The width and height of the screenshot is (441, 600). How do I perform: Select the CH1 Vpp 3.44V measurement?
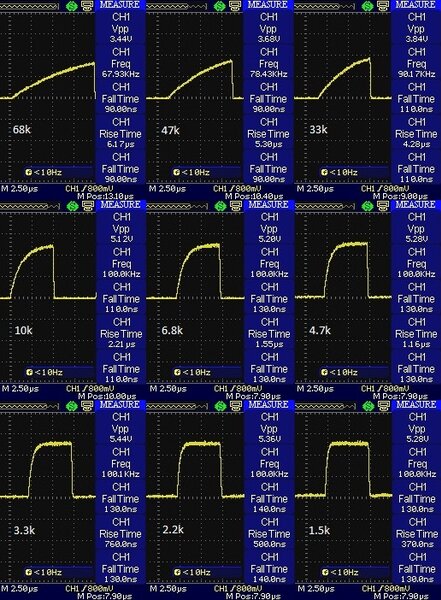click(121, 28)
